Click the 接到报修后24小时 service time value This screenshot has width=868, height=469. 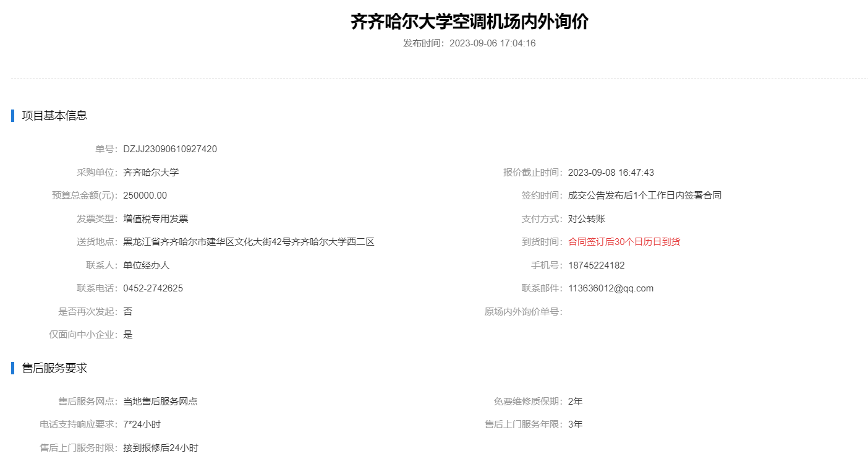pos(161,448)
